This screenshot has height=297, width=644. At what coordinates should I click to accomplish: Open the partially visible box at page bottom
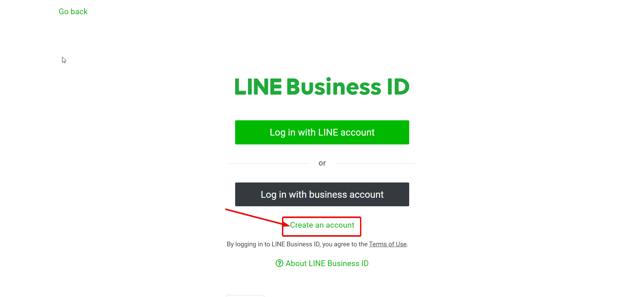coord(245,296)
